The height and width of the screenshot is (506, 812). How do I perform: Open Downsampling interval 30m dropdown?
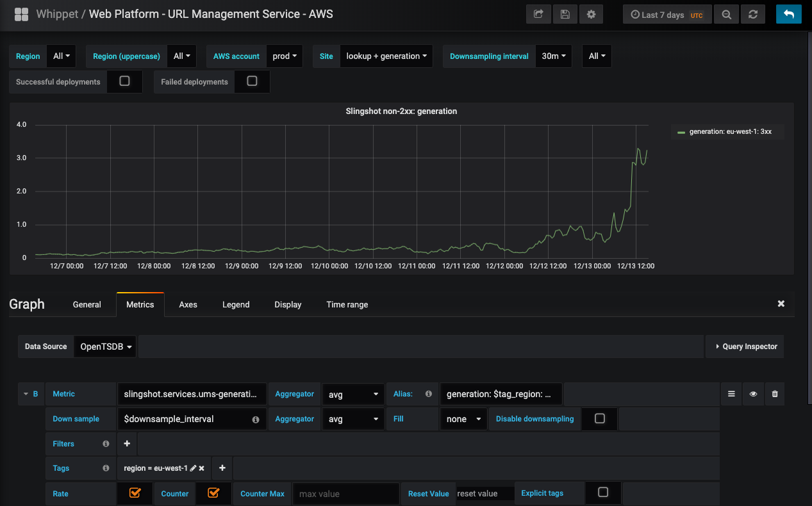click(554, 56)
